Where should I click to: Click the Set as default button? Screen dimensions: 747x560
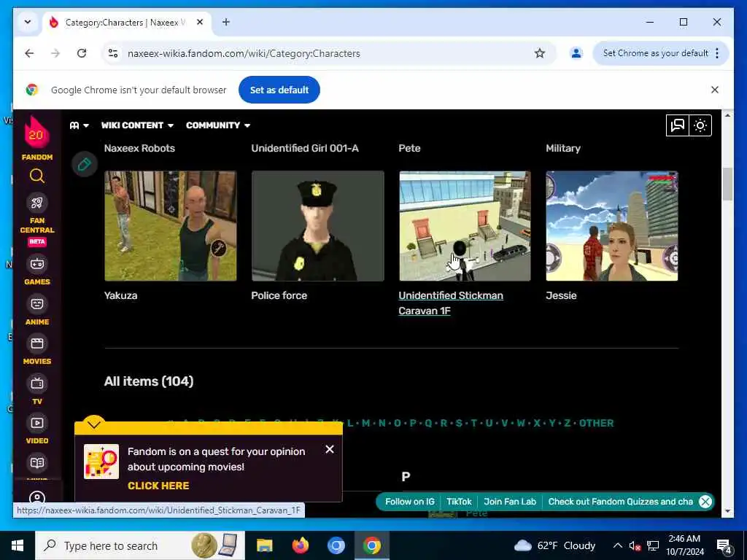[279, 90]
